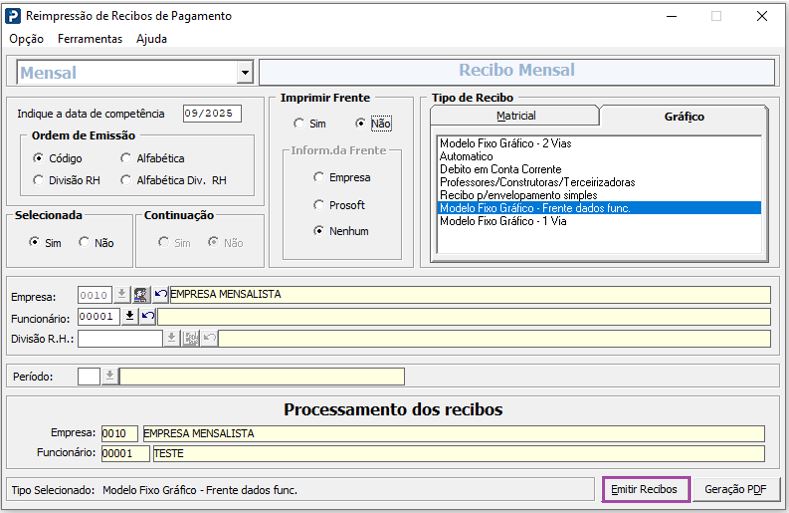Screen dimensions: 789x513
Task: Choose Não in the Selecionada group
Action: [x=84, y=243]
